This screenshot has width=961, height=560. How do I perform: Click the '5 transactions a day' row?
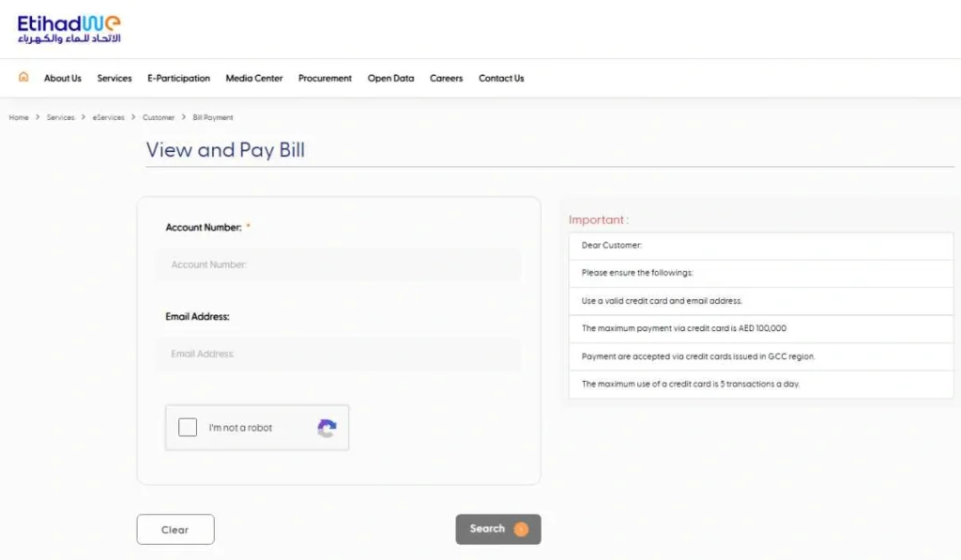[760, 385]
